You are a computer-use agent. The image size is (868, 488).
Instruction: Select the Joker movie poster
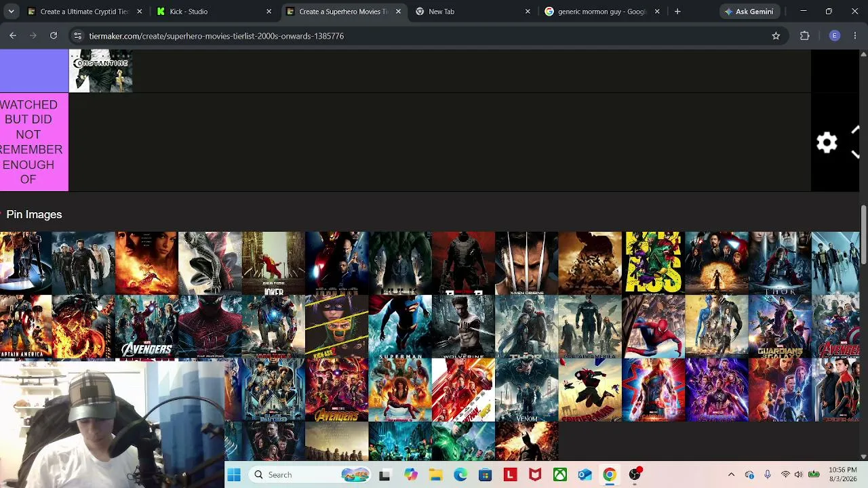pyautogui.click(x=273, y=264)
